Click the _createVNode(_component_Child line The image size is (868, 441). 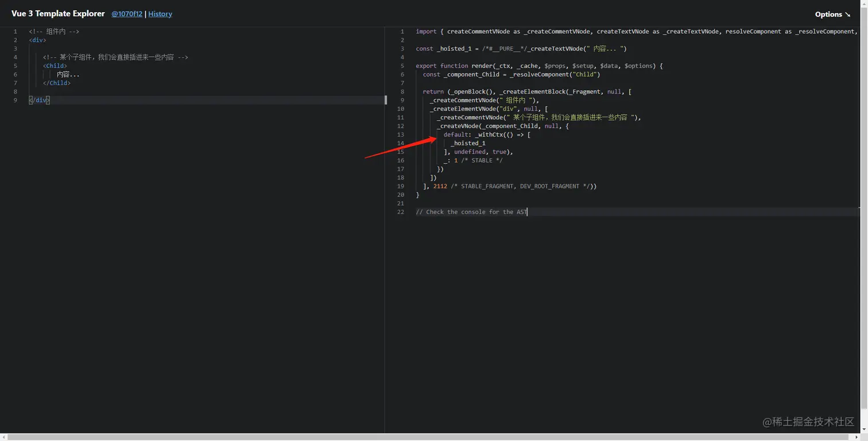point(502,126)
